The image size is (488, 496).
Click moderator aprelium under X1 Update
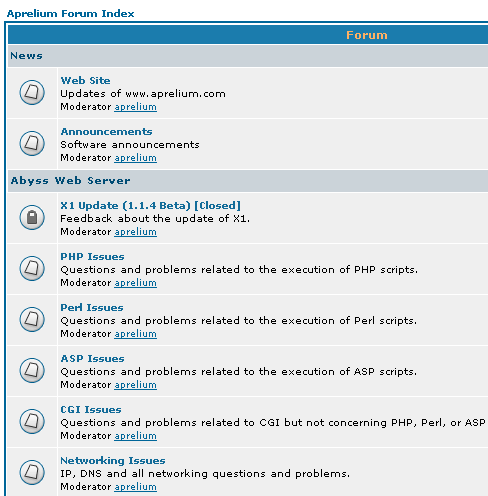coord(135,232)
